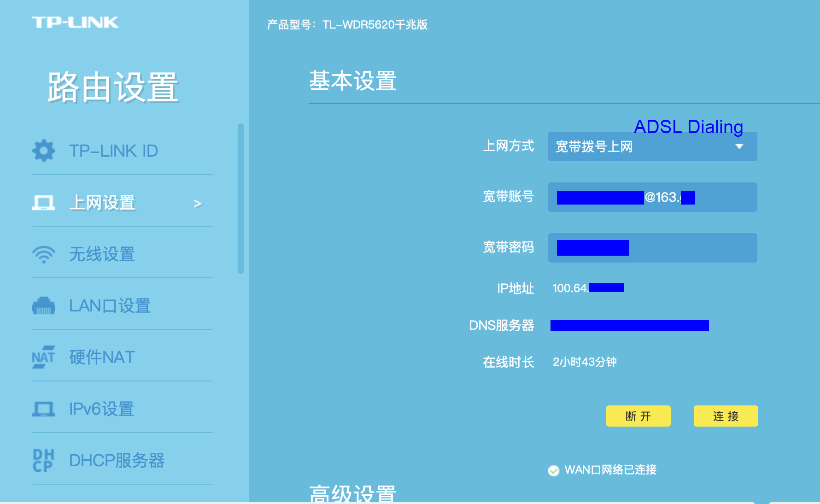Click the 在线时长 label
The height and width of the screenshot is (504, 820).
pyautogui.click(x=509, y=362)
